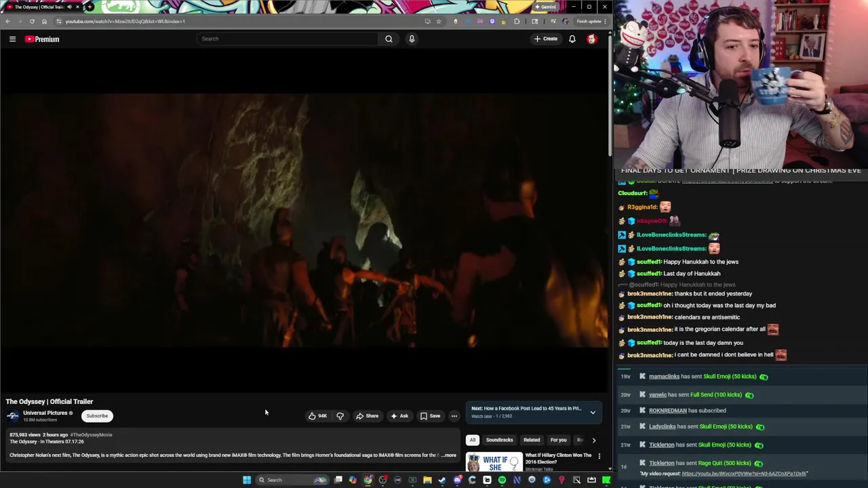Click the Chrome address bar URL
Screen dimensions: 868x488
pos(125,21)
